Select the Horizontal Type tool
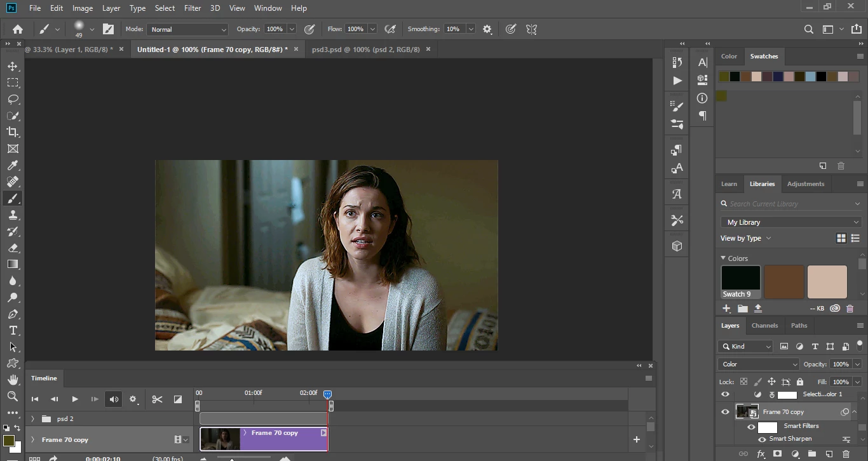This screenshot has width=868, height=461. [13, 330]
